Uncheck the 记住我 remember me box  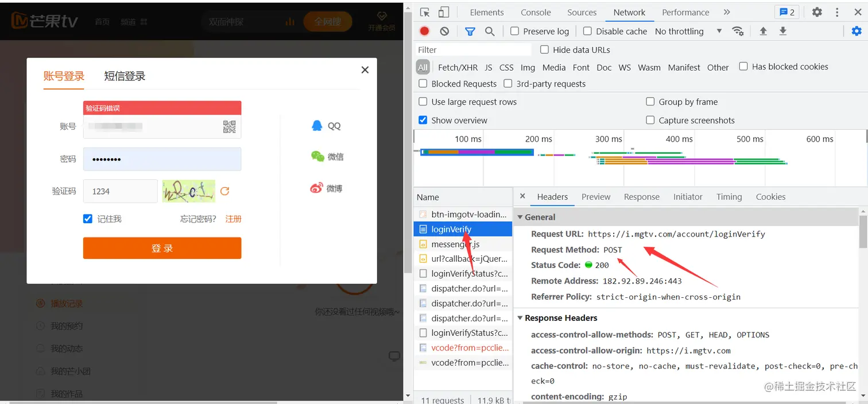(x=88, y=219)
